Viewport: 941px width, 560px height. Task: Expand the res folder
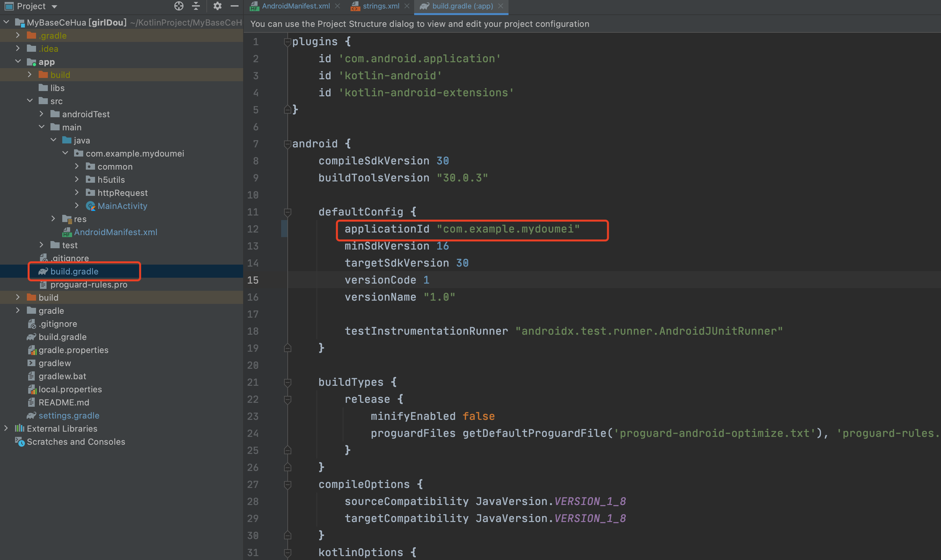click(x=53, y=218)
